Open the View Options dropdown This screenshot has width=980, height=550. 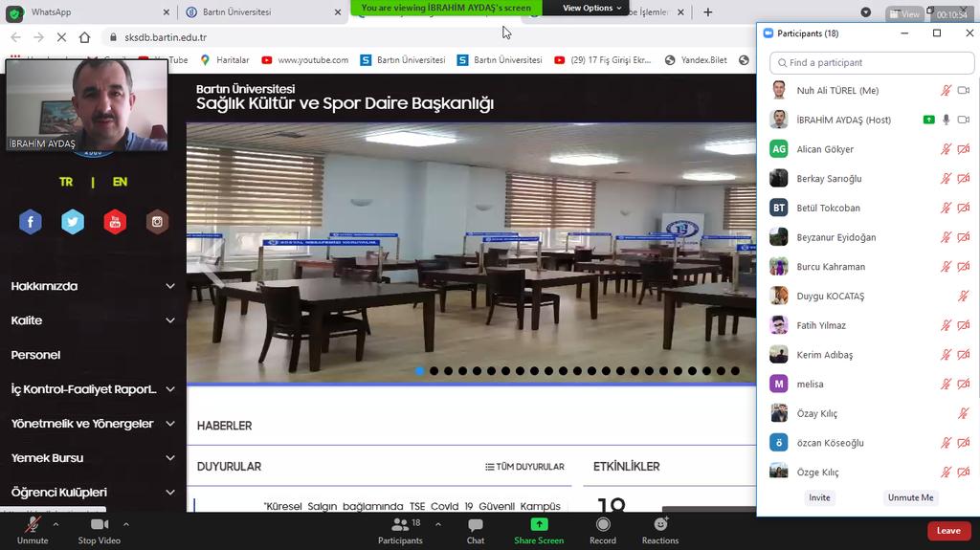click(591, 8)
